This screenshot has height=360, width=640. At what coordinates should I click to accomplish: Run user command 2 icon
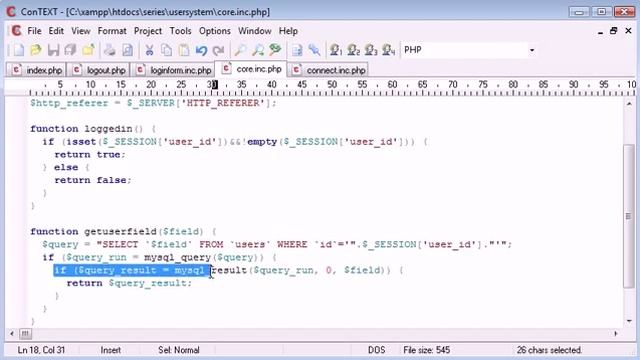[353, 50]
